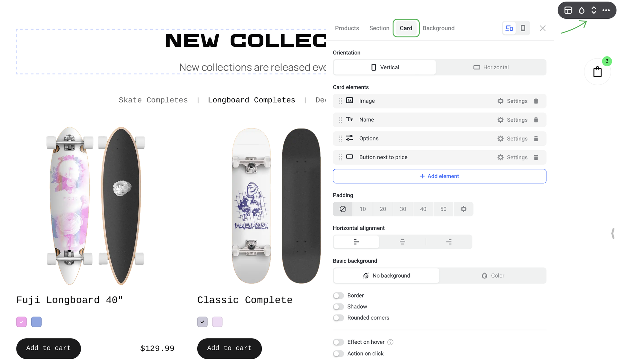Viewport: 619px width, 364px height.
Task: Switch to mobile device preview icon
Action: click(523, 28)
